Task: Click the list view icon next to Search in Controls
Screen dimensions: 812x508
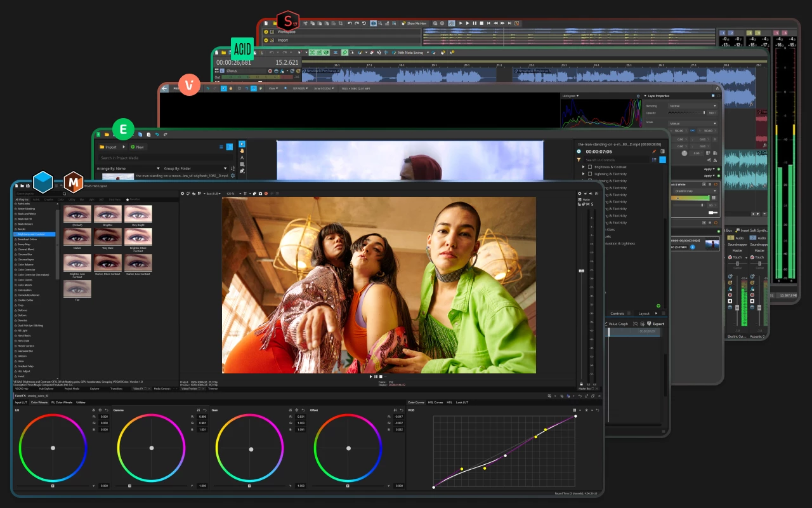Action: [x=654, y=160]
